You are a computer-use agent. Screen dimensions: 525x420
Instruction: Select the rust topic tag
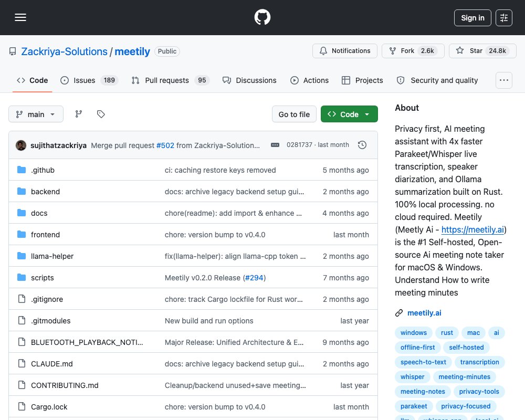[447, 332]
